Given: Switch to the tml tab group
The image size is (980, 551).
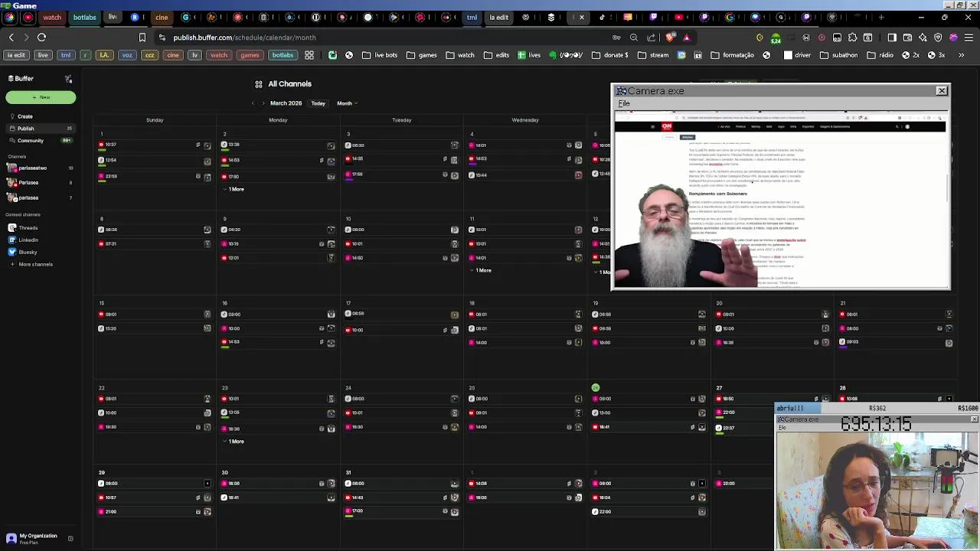Looking at the screenshot, I should point(472,18).
